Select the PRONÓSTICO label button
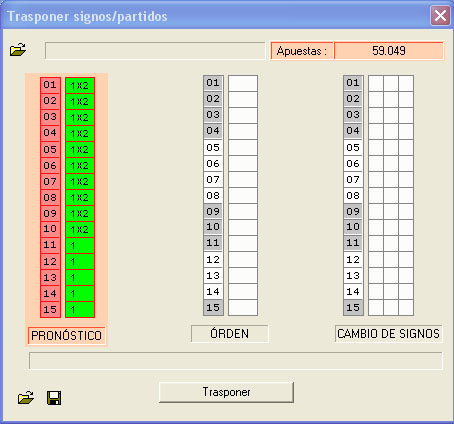The image size is (454, 424). [x=66, y=336]
